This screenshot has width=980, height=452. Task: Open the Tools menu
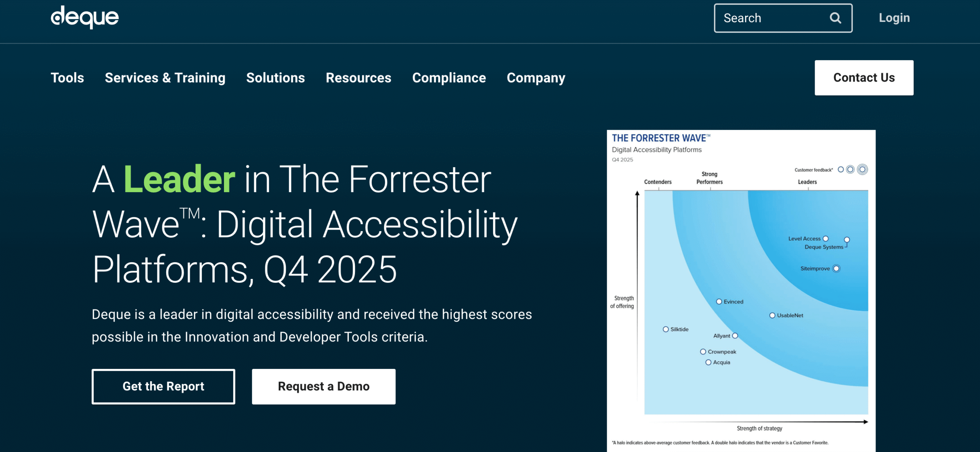67,78
